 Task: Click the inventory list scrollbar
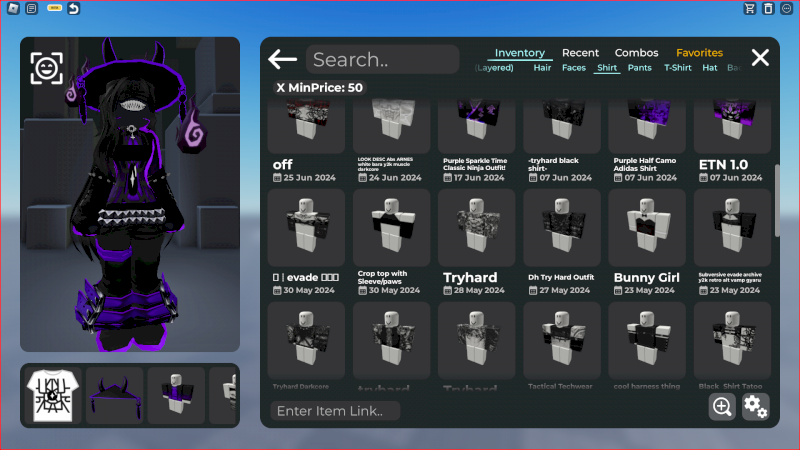click(x=777, y=201)
